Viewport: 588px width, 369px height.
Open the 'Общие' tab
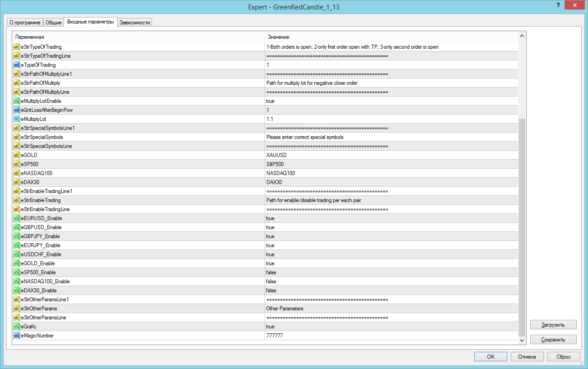tap(54, 23)
